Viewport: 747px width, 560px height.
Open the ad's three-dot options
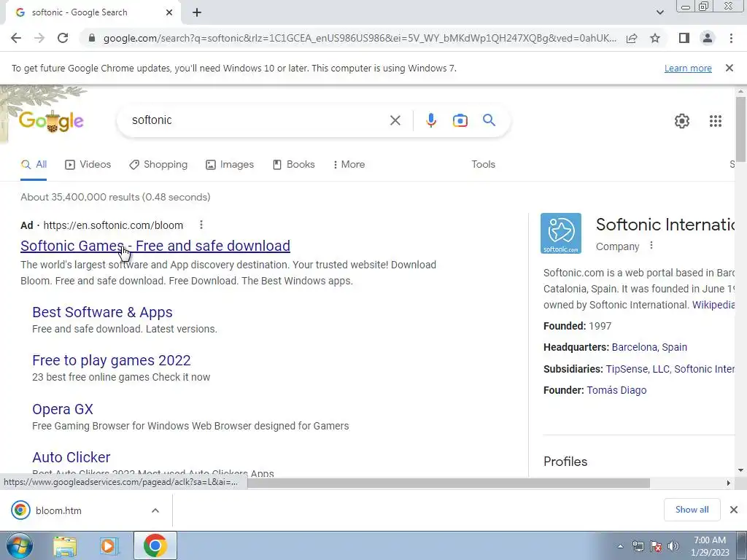201,225
